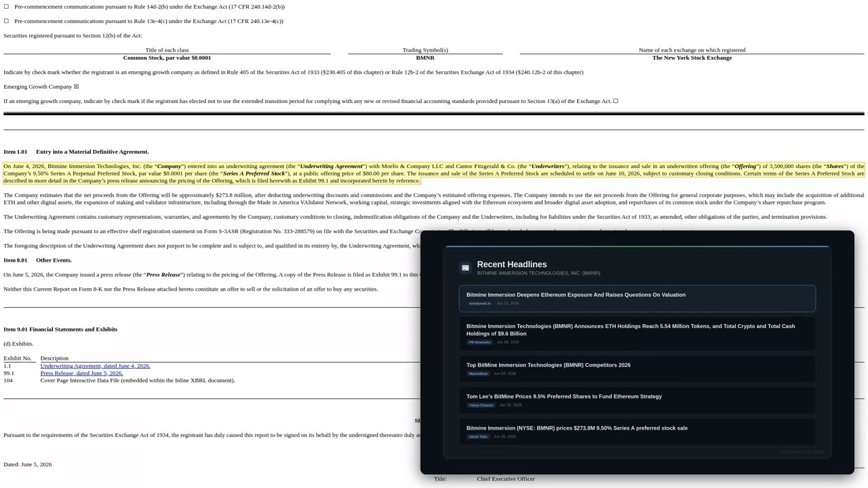Toggle the extended transition period checkbox
Image resolution: width=868 pixels, height=488 pixels.
pyautogui.click(x=616, y=101)
